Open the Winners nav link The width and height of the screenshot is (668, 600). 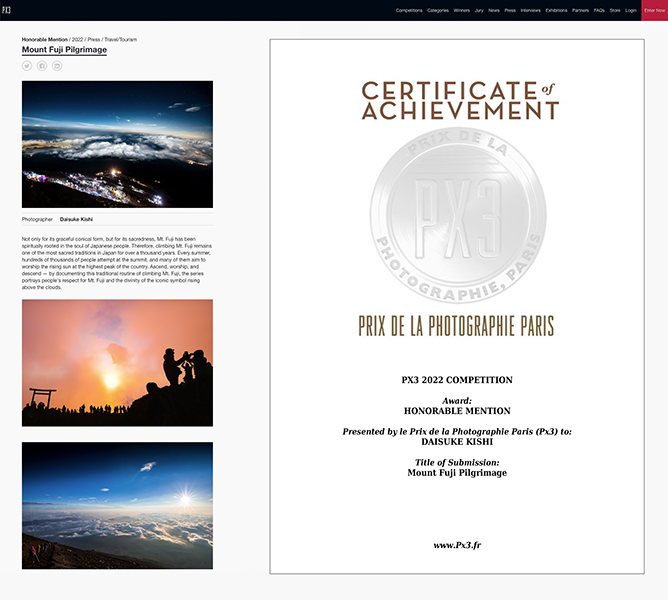tap(462, 10)
